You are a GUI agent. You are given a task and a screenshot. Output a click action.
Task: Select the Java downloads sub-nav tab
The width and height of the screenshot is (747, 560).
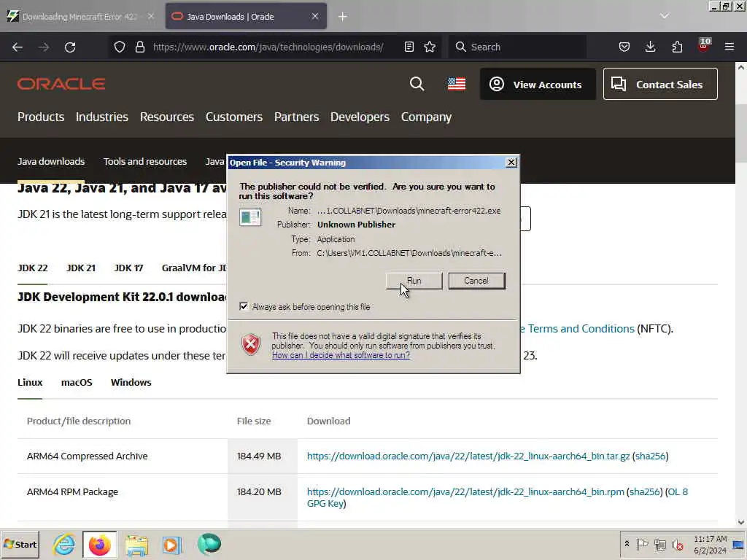tap(51, 161)
